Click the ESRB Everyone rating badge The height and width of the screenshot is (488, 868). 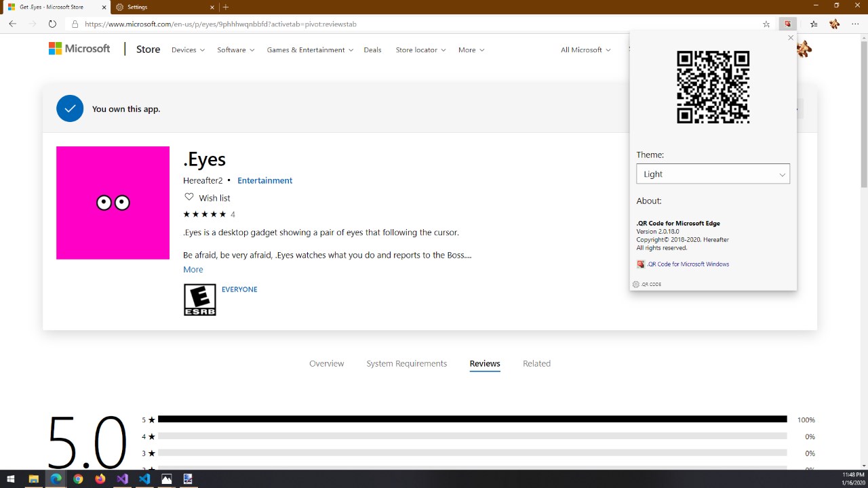(x=200, y=300)
